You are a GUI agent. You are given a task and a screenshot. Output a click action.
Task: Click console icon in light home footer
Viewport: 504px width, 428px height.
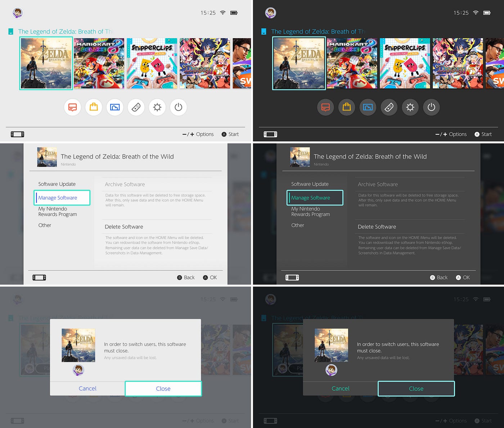pos(18,134)
